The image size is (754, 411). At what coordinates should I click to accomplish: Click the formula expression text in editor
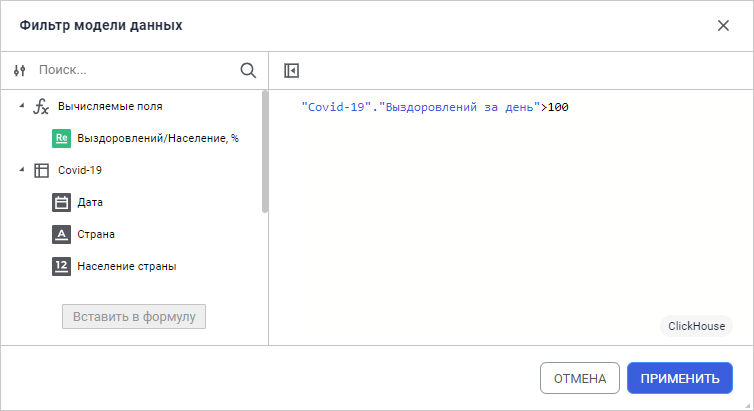click(x=434, y=107)
